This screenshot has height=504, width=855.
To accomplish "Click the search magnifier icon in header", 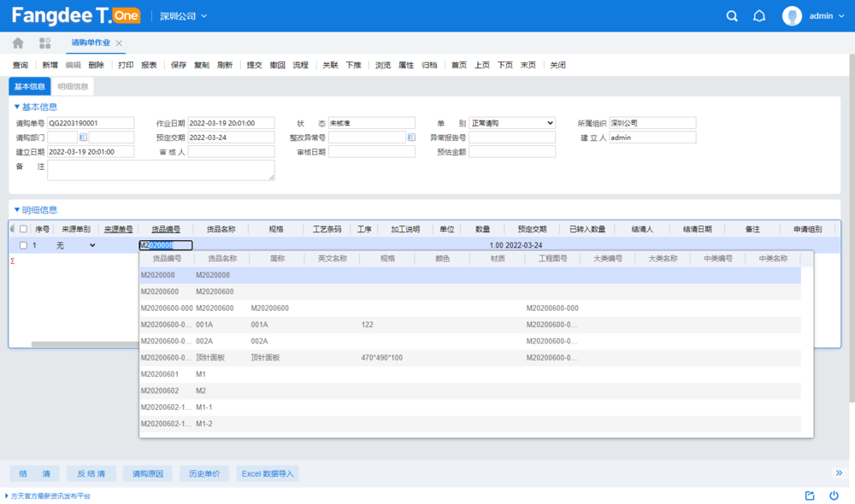I will pyautogui.click(x=732, y=16).
